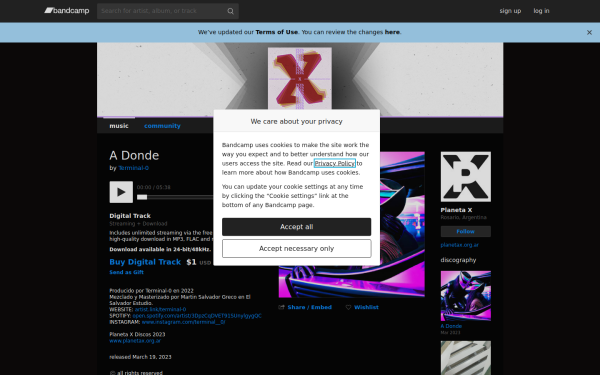
Task: Click the Accept all button
Action: [297, 227]
